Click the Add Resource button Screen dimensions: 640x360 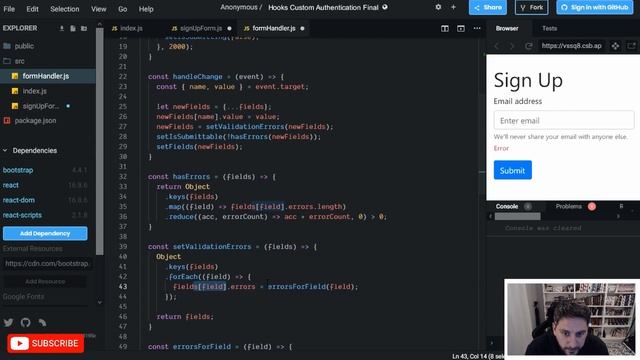[45, 282]
